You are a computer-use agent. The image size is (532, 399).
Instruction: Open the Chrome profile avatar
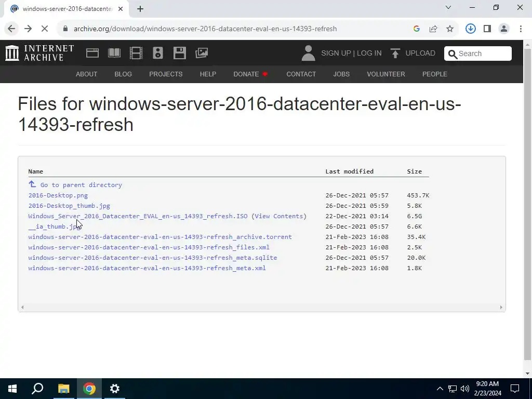(x=504, y=29)
